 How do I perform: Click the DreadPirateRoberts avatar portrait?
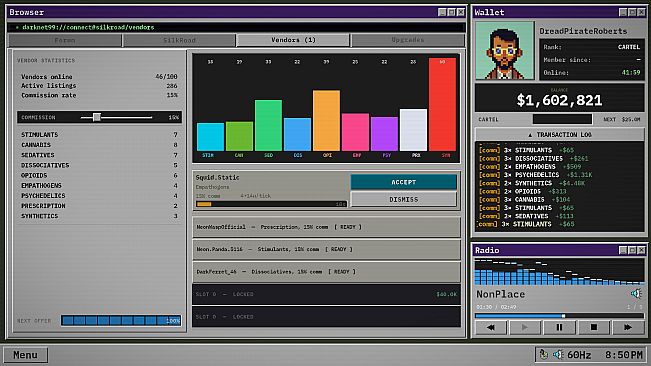click(x=505, y=50)
